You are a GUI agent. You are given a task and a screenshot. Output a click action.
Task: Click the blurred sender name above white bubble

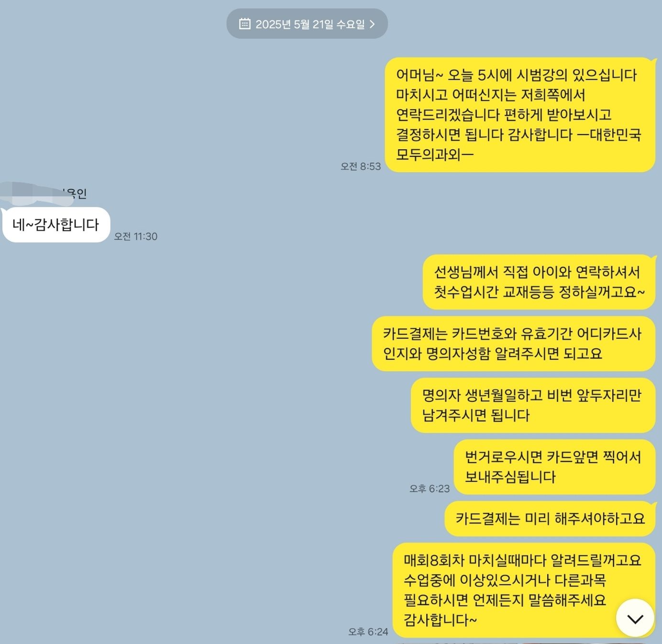coord(44,193)
